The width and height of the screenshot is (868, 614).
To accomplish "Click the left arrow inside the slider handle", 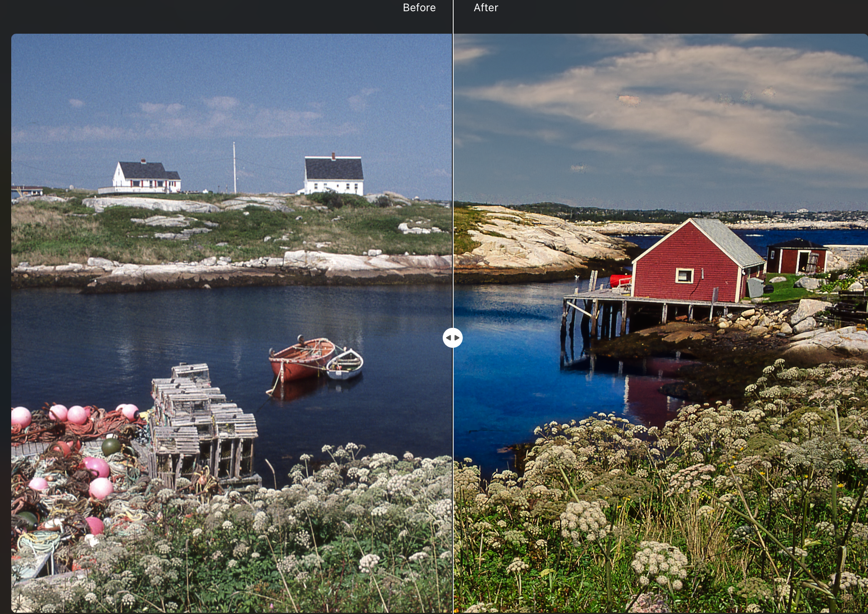I will (x=448, y=337).
